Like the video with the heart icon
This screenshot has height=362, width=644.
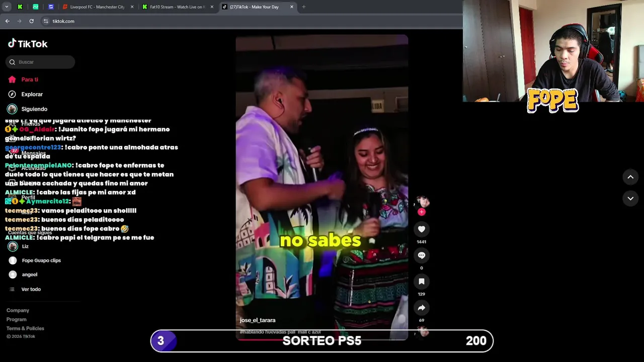[422, 229]
